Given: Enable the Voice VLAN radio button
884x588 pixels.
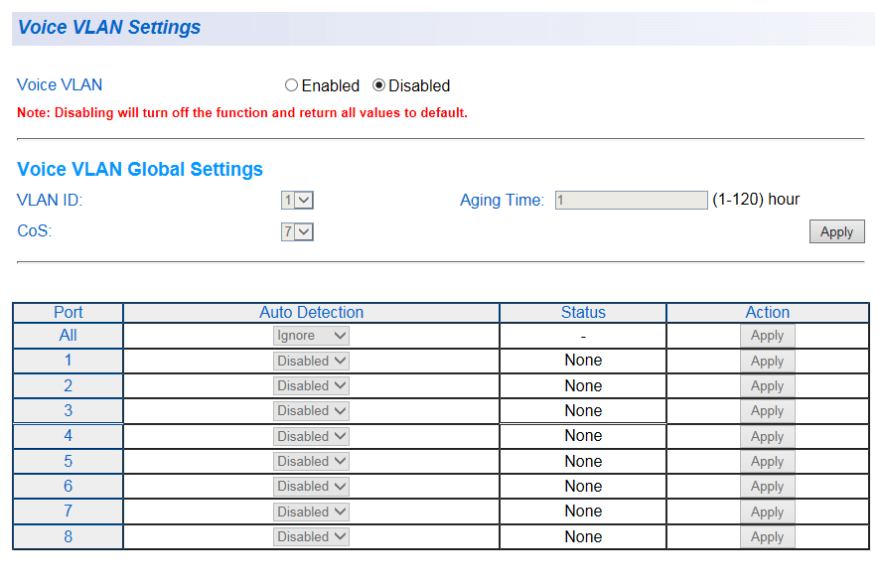Looking at the screenshot, I should point(291,85).
